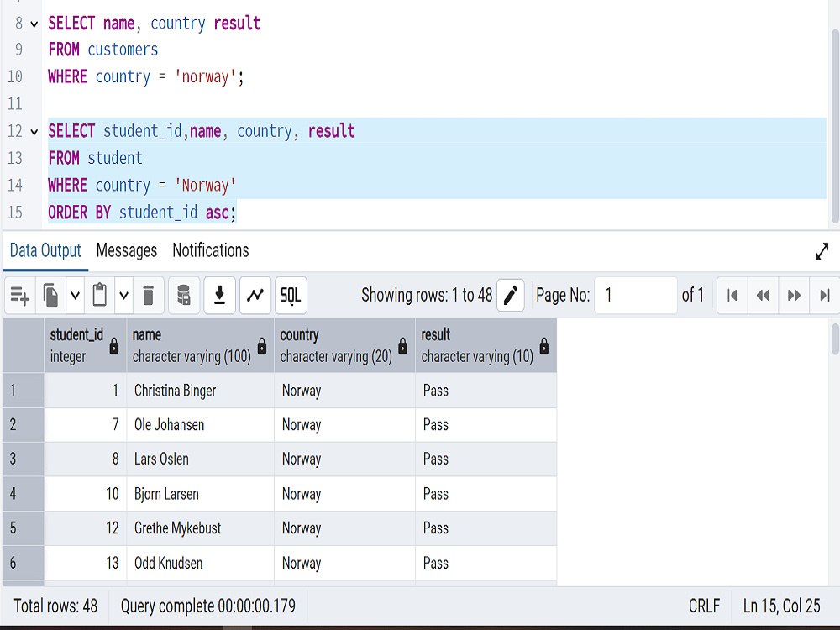
Task: Click the lock icon in student_id column
Action: 114,346
